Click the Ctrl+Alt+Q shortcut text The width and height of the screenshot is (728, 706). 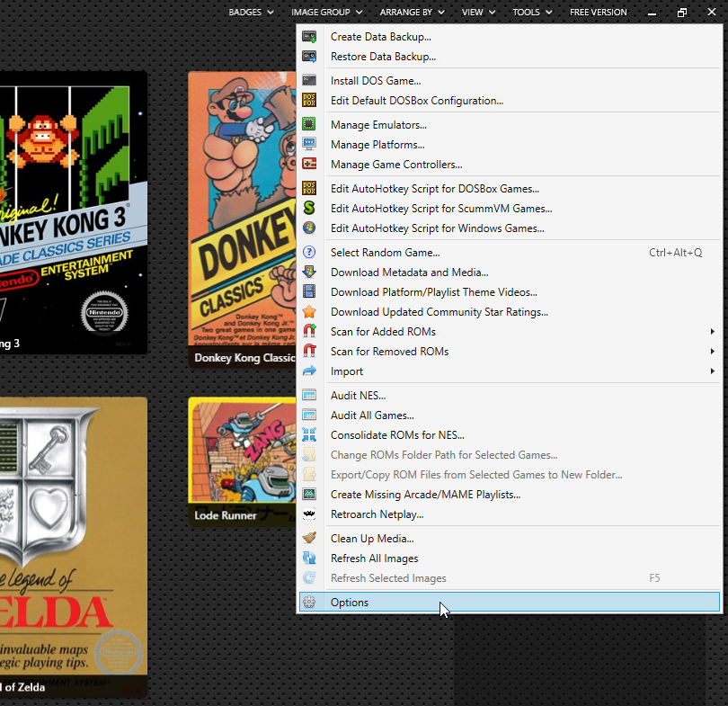click(x=675, y=252)
